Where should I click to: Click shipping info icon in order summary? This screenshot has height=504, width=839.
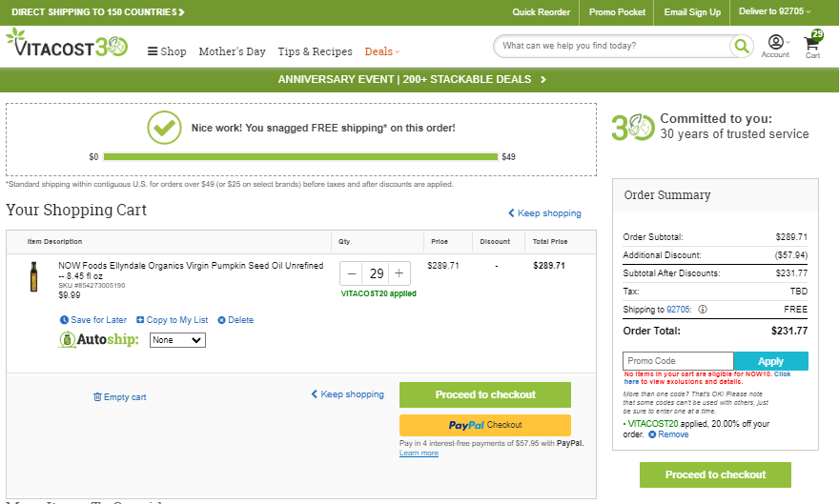pos(703,310)
